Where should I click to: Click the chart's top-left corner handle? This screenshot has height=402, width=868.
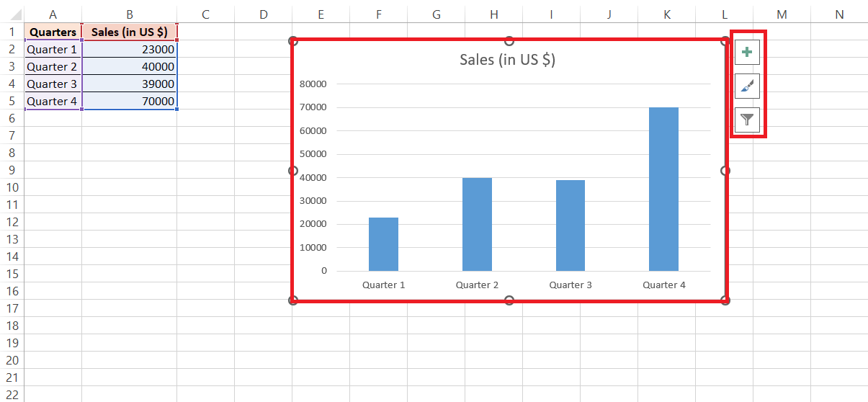pos(293,41)
